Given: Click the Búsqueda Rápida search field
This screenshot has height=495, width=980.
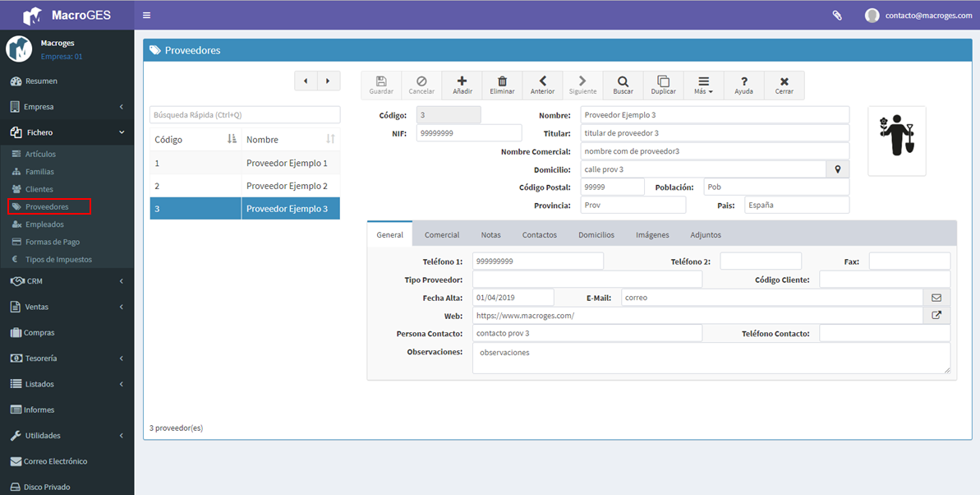Looking at the screenshot, I should 245,115.
